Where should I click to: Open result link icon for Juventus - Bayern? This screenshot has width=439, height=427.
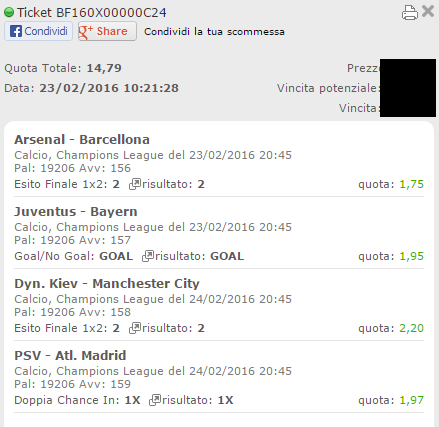click(x=148, y=256)
